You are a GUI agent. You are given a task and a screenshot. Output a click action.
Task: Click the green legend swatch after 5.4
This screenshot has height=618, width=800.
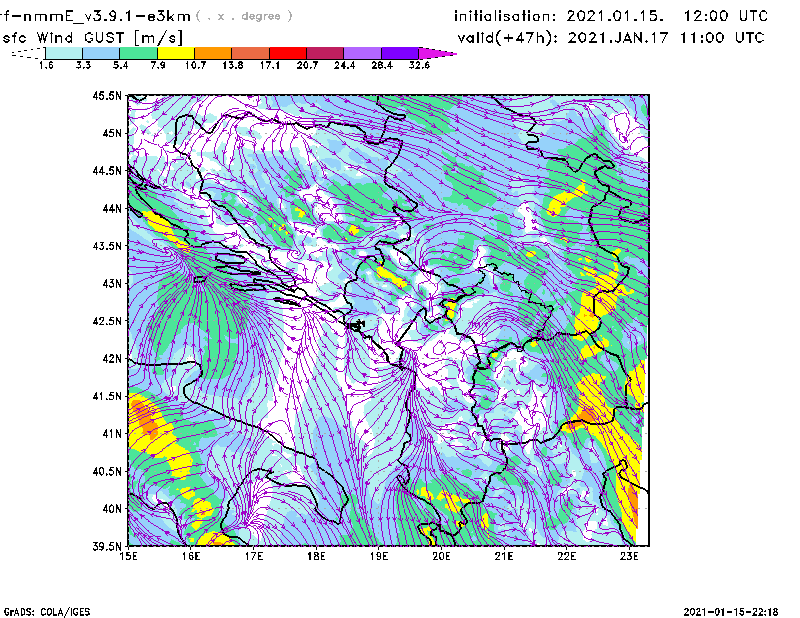pos(139,53)
